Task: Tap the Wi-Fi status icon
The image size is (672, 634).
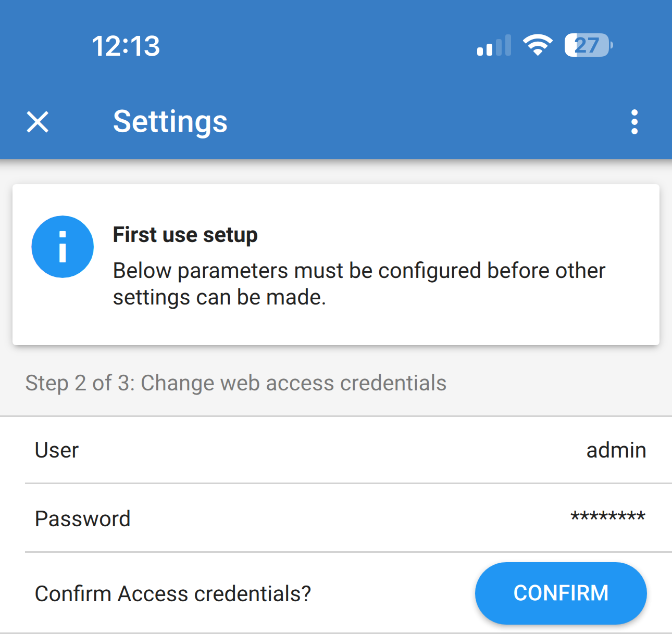Action: click(538, 45)
